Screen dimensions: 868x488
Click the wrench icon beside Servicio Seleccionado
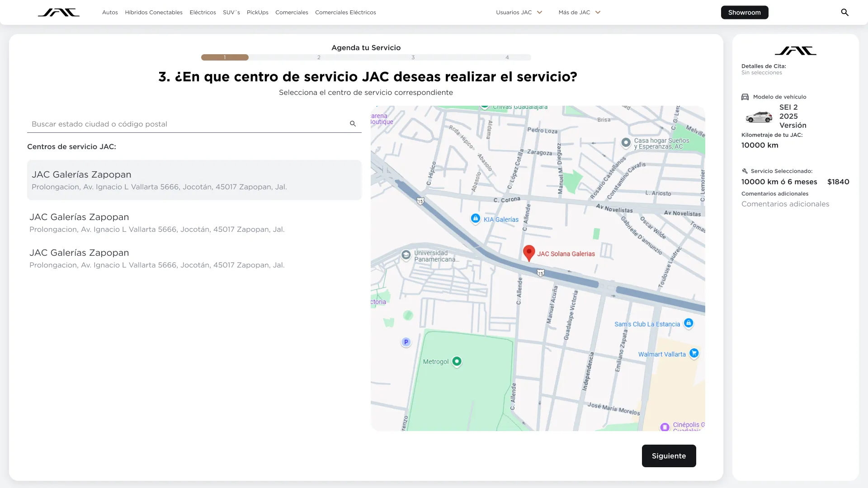coord(745,171)
